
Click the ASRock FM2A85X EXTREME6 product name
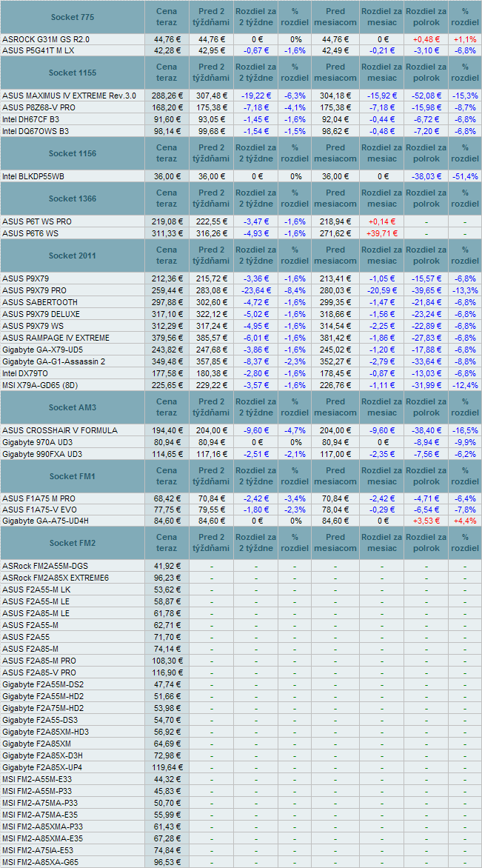coord(56,578)
